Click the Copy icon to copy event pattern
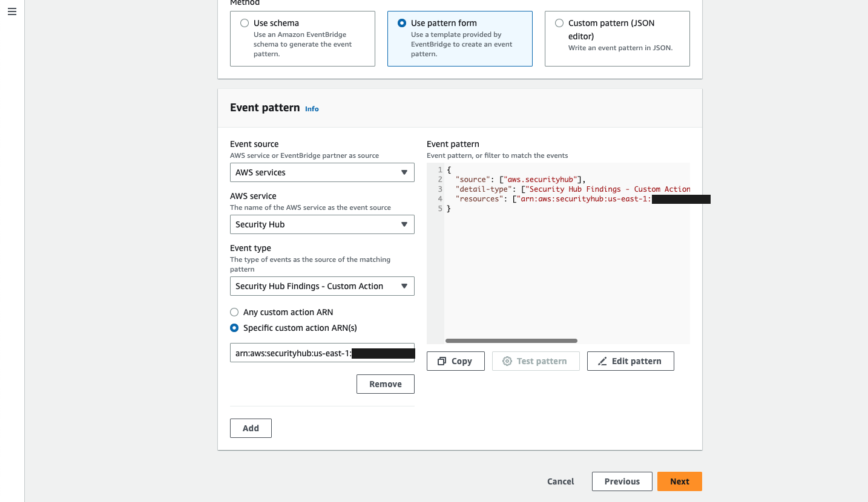Screen dimensions: 868x502 [442, 361]
